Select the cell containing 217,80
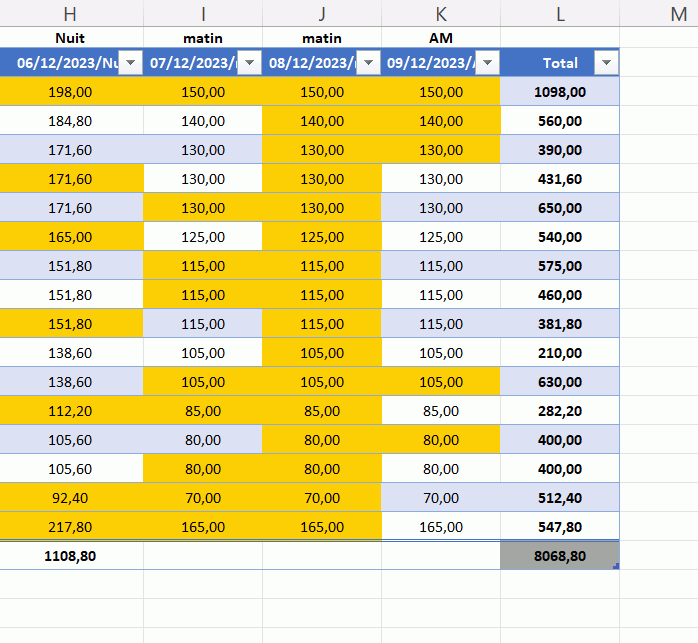The height and width of the screenshot is (643, 698). (70, 526)
